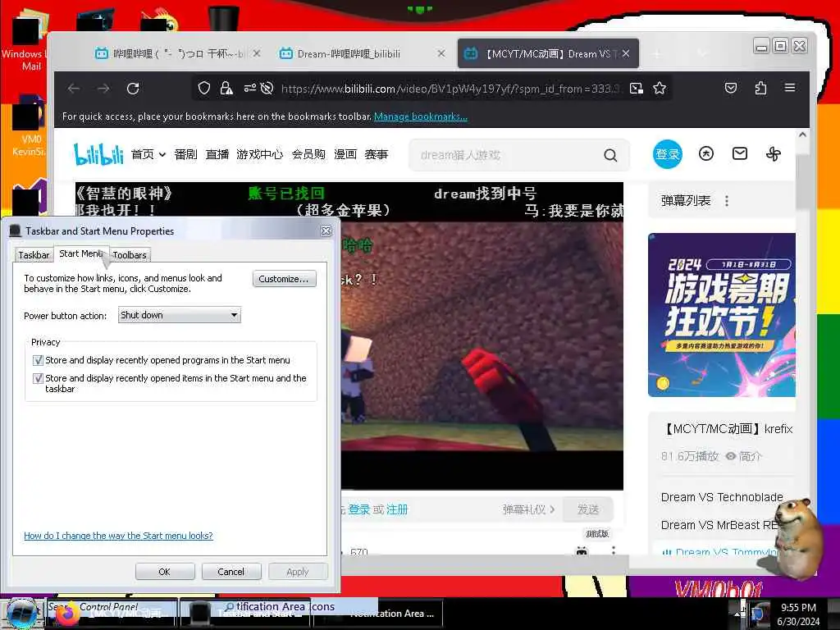Open 漫画 in the bilibili navigation
The image size is (840, 630).
click(345, 155)
